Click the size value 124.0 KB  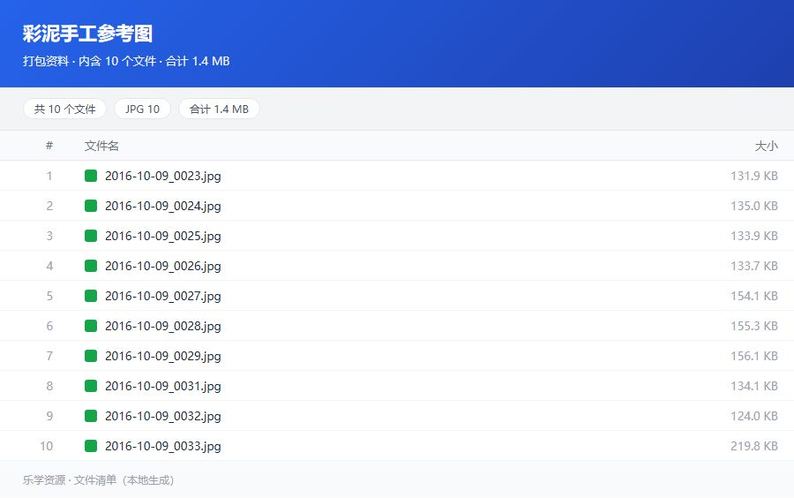pos(754,416)
